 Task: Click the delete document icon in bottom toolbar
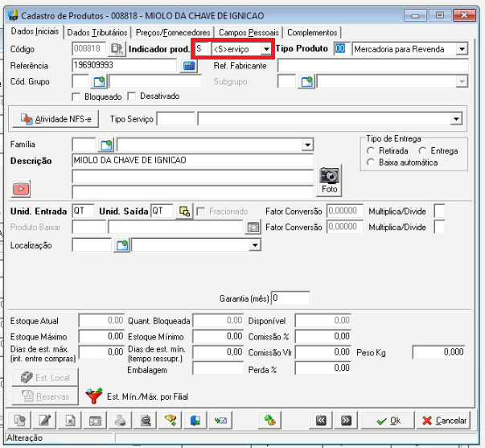point(70,420)
